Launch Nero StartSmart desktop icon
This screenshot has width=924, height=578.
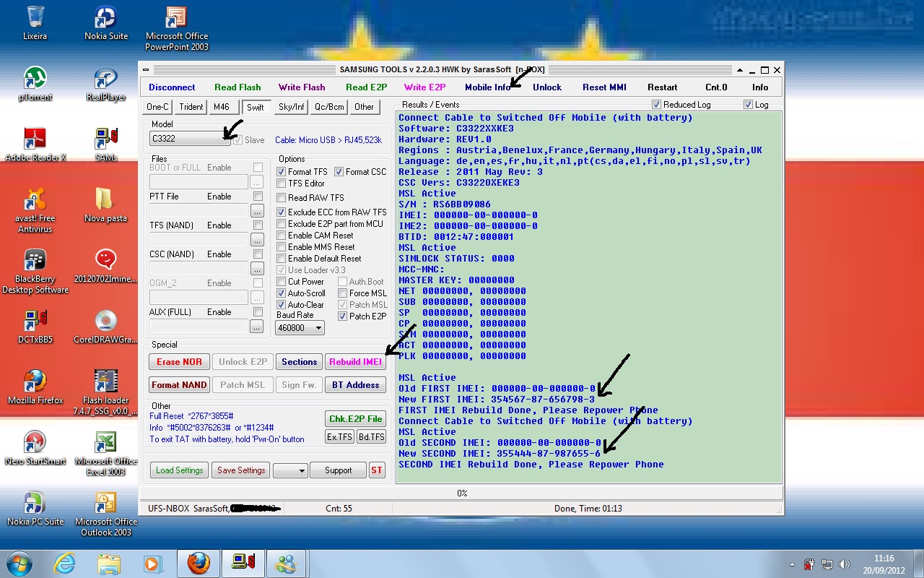(x=35, y=448)
